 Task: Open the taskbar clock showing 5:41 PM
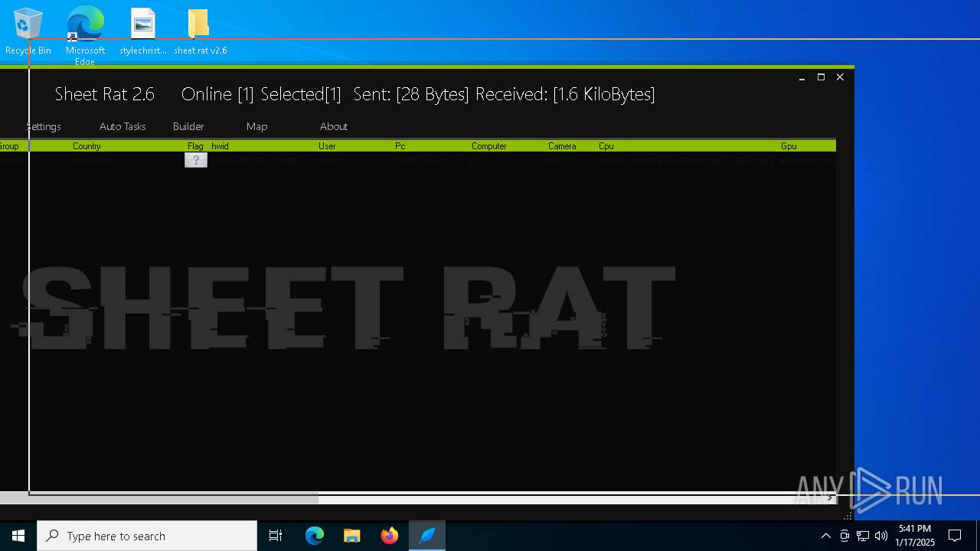click(915, 536)
